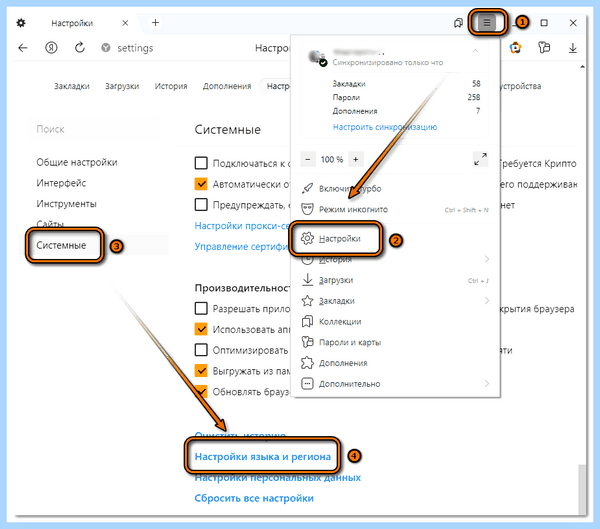This screenshot has width=600, height=529.
Task: Click the Закладки count 58 row
Action: (406, 83)
